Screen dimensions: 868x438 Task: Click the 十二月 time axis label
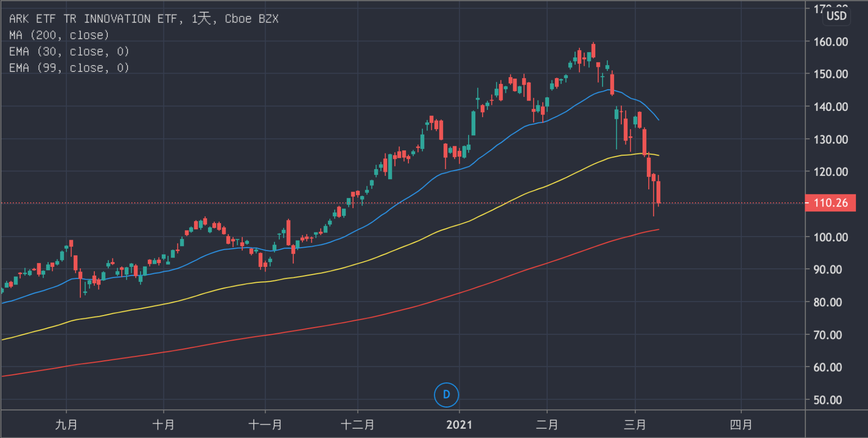pyautogui.click(x=358, y=425)
